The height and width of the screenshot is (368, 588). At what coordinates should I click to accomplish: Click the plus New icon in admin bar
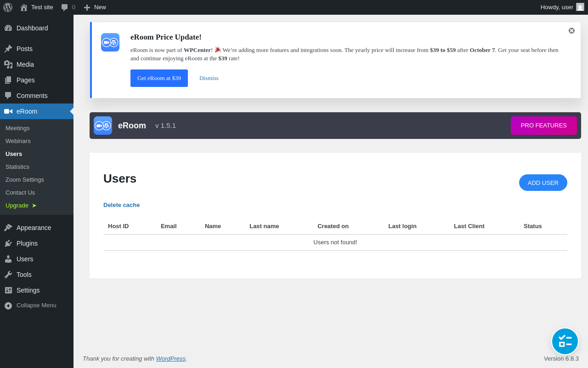(x=87, y=7)
